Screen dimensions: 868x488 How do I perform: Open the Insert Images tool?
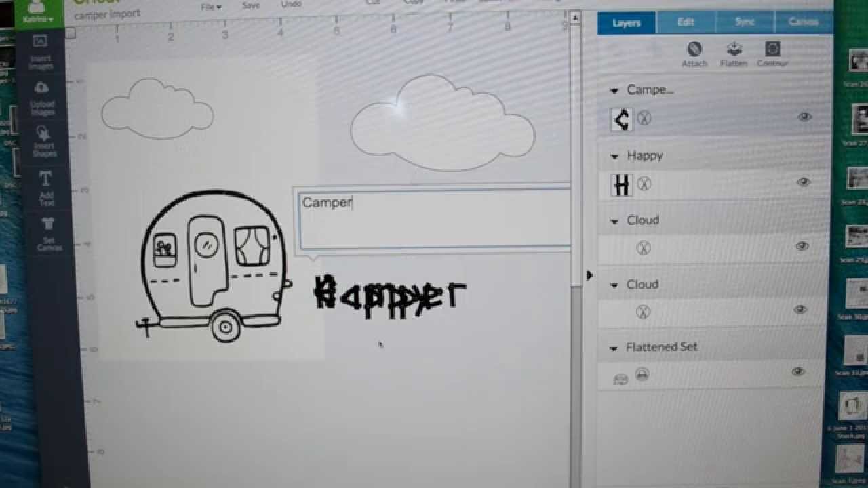[x=41, y=52]
